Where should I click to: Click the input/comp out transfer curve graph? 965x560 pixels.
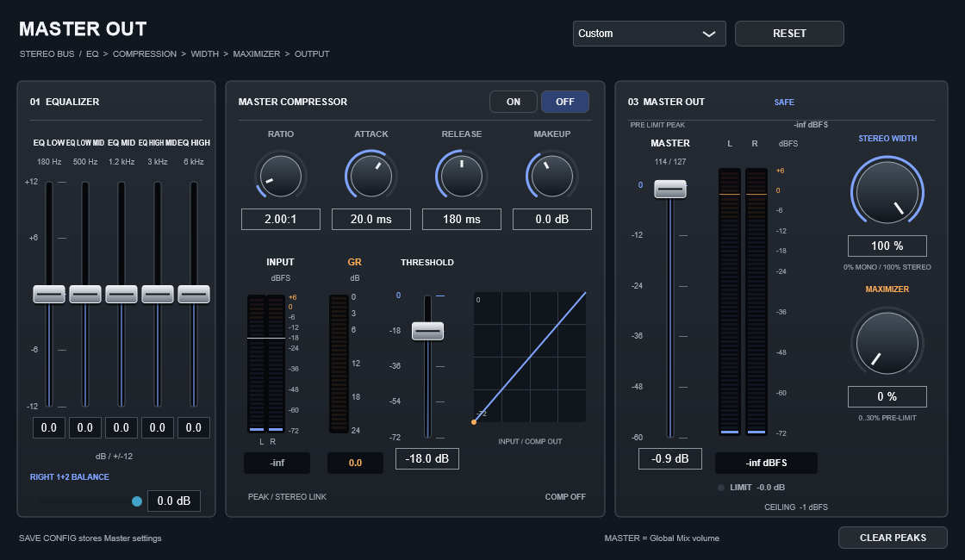(530, 358)
